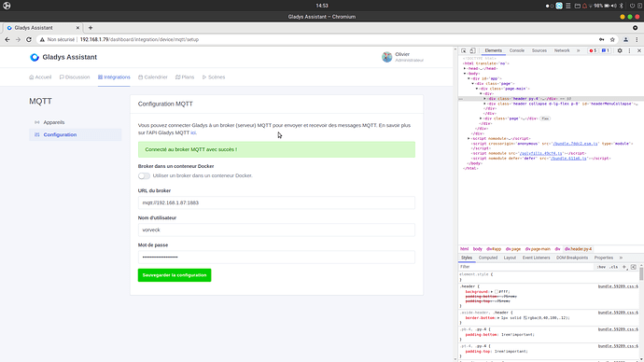This screenshot has height=362, width=644.
Task: Click the not-secure warning icon in address bar
Action: (42, 39)
